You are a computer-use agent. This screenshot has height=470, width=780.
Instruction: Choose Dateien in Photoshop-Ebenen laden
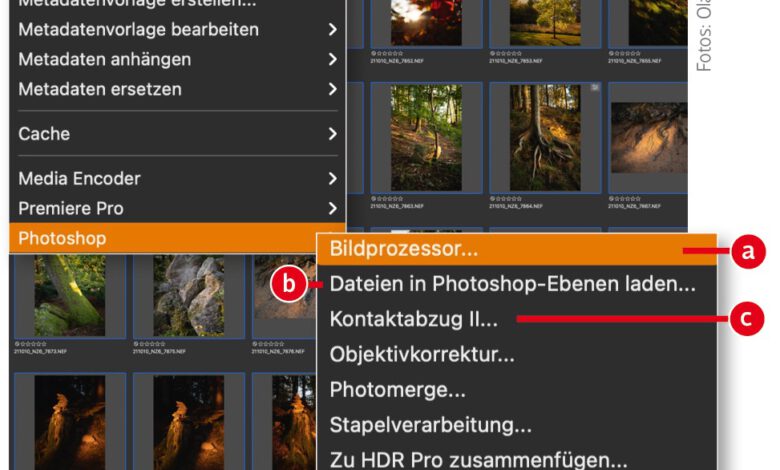(x=516, y=284)
